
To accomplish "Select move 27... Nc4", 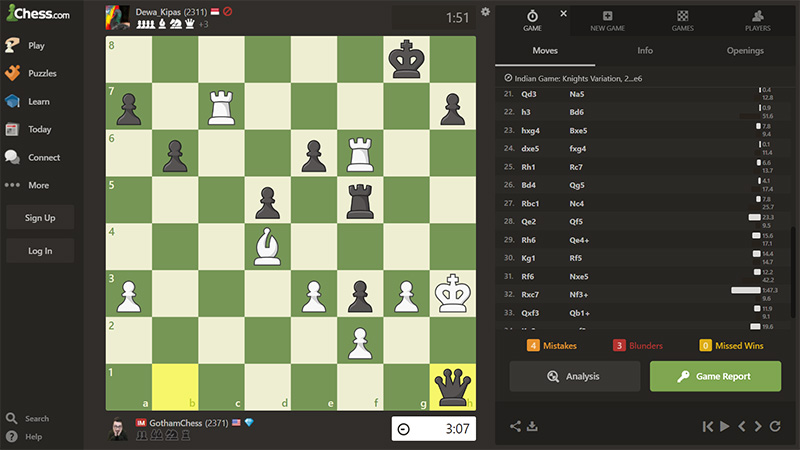I will point(577,204).
